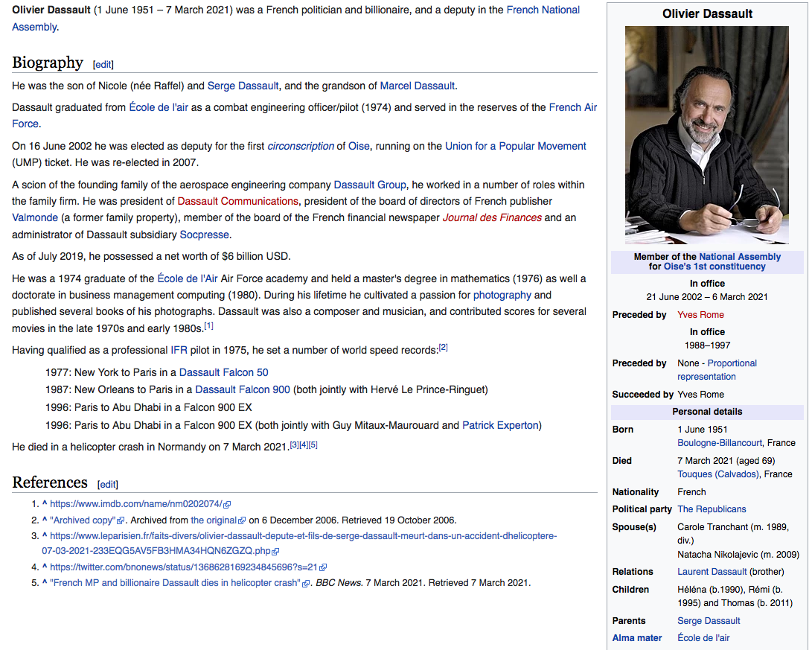Jump to footnote 5 after helicopter crash
Image resolution: width=812 pixels, height=650 pixels.
313,445
